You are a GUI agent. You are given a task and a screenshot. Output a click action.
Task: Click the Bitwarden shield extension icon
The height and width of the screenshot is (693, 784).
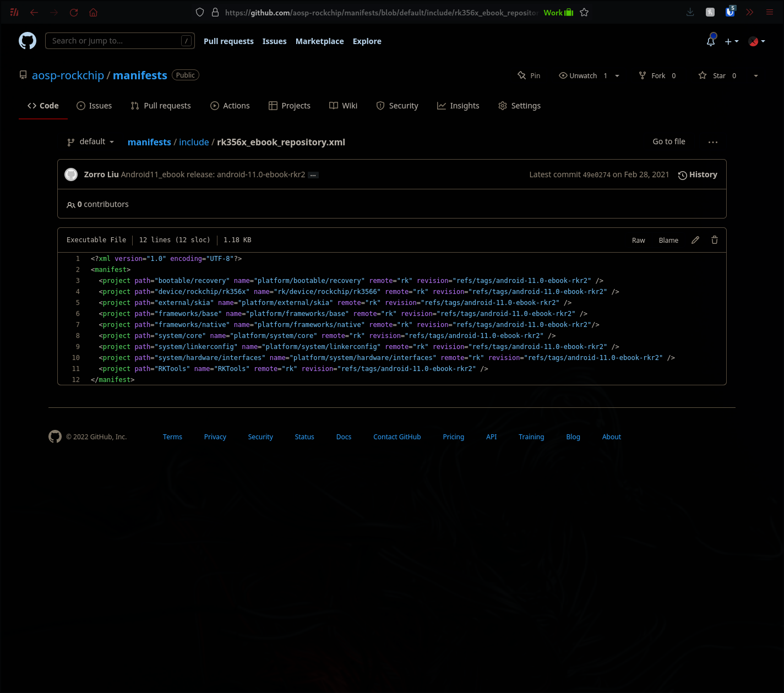[730, 12]
